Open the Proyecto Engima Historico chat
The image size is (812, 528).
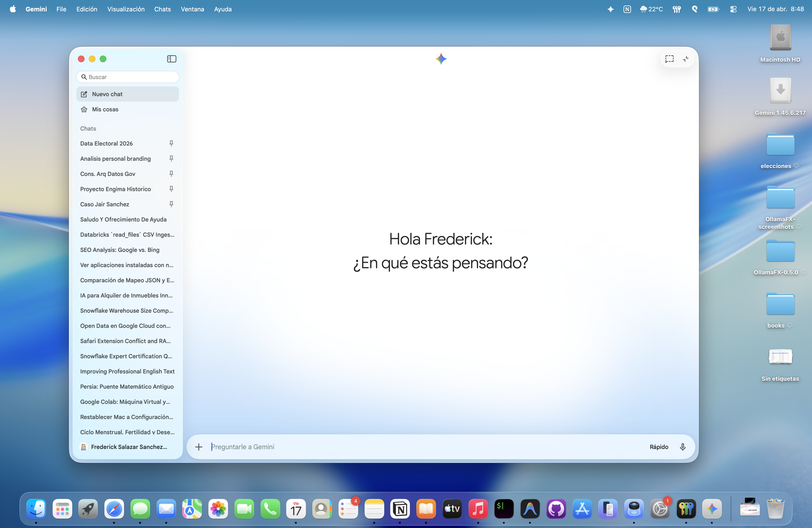pyautogui.click(x=115, y=189)
